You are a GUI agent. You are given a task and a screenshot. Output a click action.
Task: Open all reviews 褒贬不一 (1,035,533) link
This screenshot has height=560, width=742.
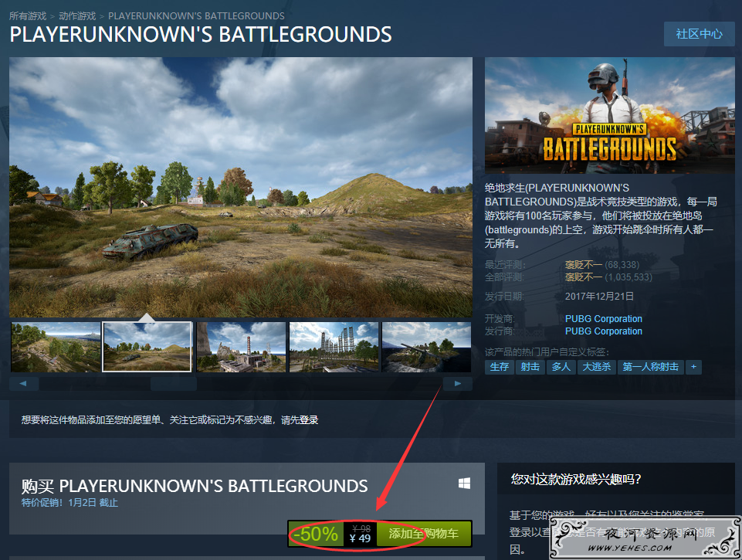click(x=608, y=277)
